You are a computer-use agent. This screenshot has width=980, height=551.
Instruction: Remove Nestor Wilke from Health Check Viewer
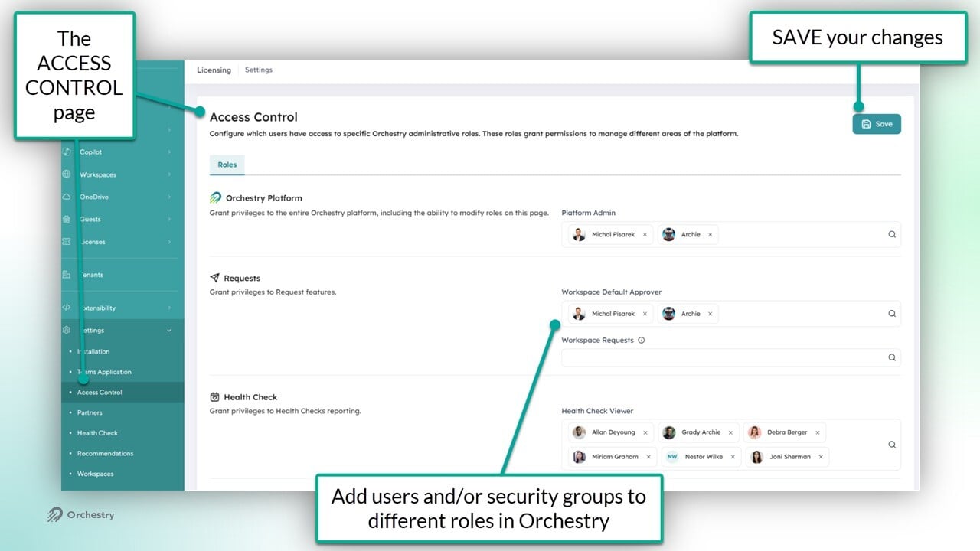pyautogui.click(x=733, y=457)
